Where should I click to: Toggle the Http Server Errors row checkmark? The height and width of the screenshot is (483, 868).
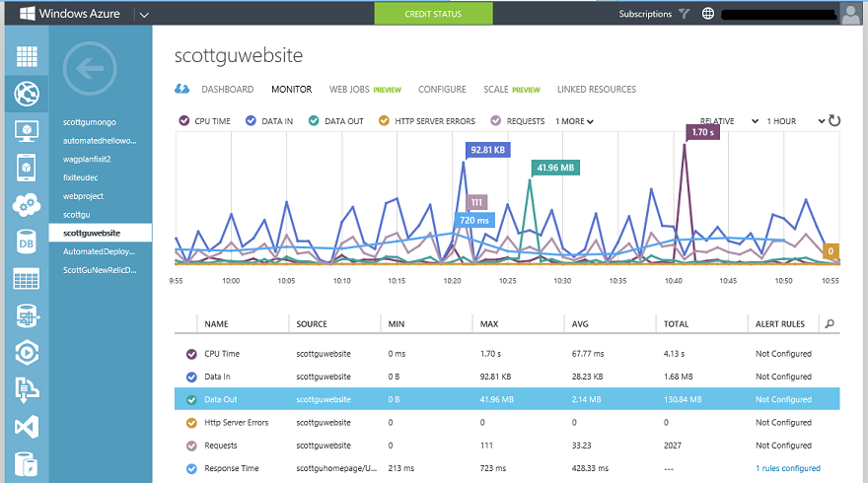click(x=191, y=422)
